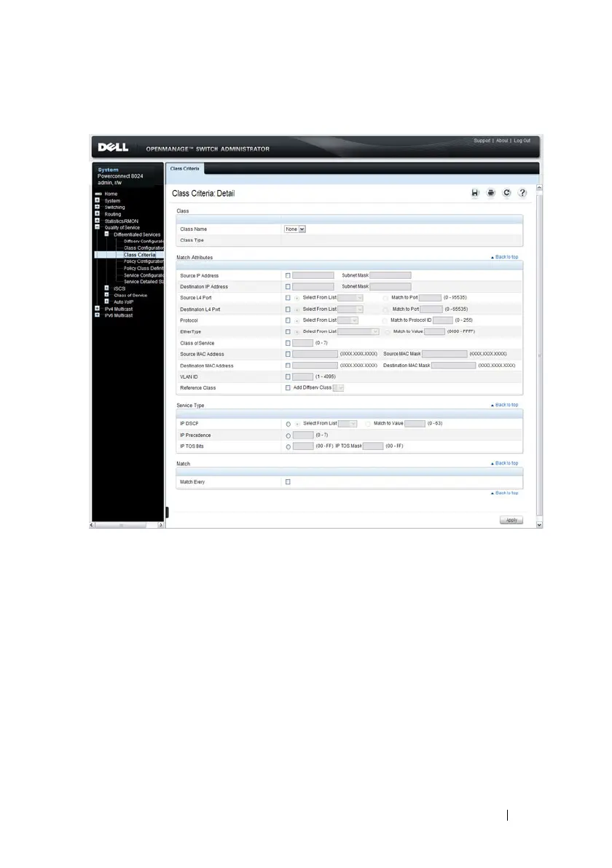The width and height of the screenshot is (612, 868).
Task: Open the IP DSCP Select From List dropdown
Action: coord(348,424)
